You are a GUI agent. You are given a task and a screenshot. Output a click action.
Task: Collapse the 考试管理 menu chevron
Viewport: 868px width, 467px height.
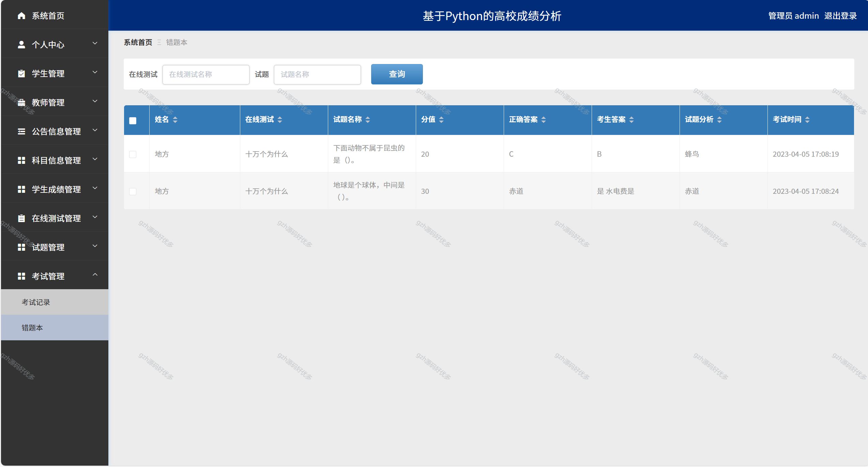[95, 275]
